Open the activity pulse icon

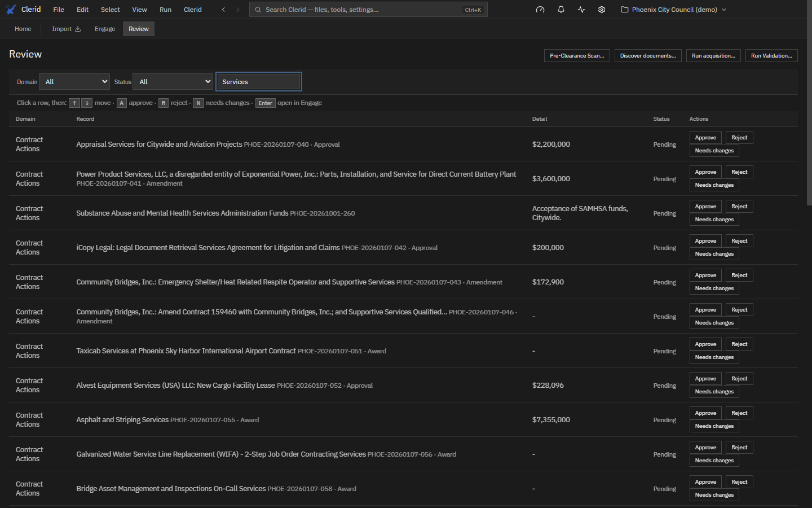[581, 10]
